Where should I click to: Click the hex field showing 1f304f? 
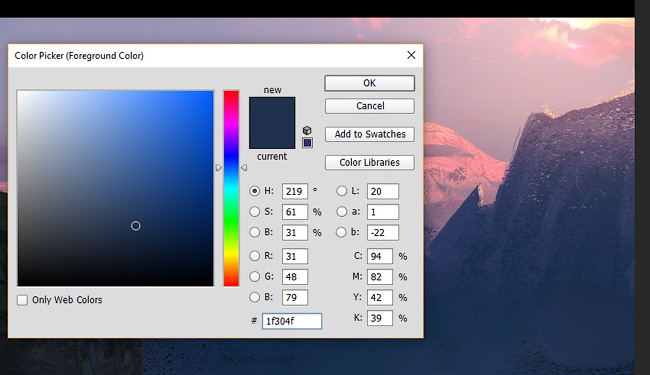[292, 321]
